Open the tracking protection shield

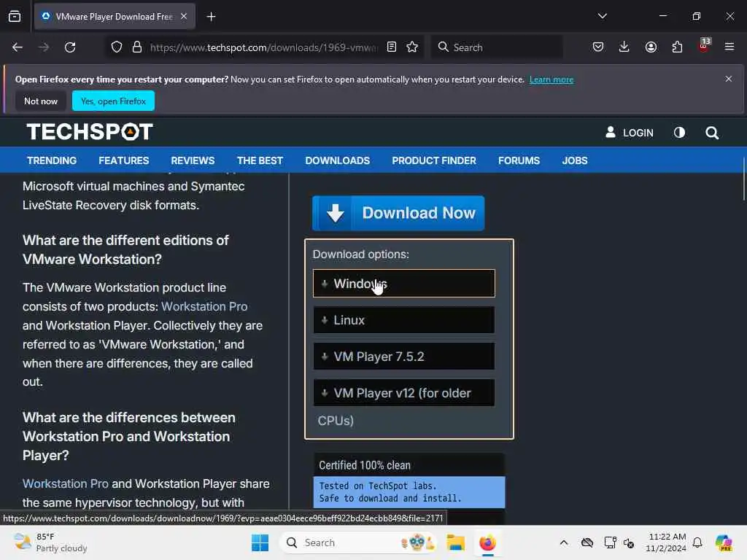pos(117,47)
